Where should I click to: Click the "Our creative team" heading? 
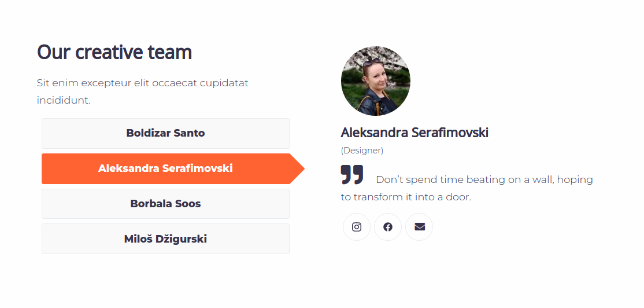pos(114,52)
